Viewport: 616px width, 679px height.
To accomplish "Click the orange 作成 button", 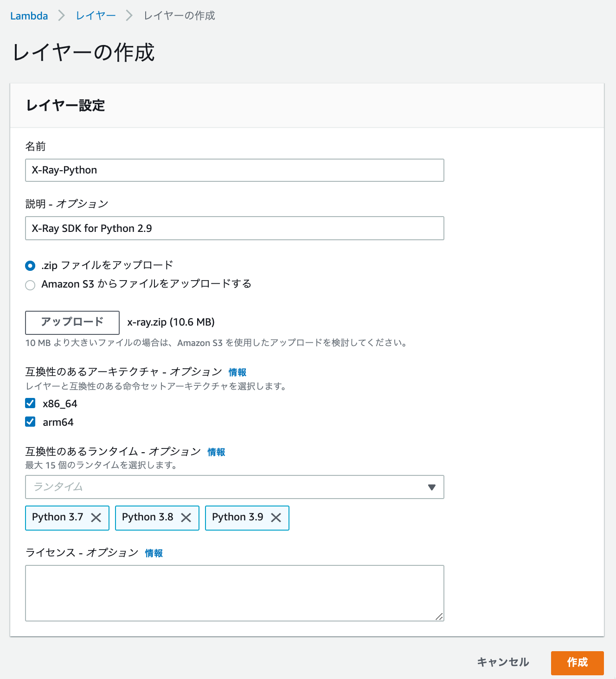I will 577,663.
